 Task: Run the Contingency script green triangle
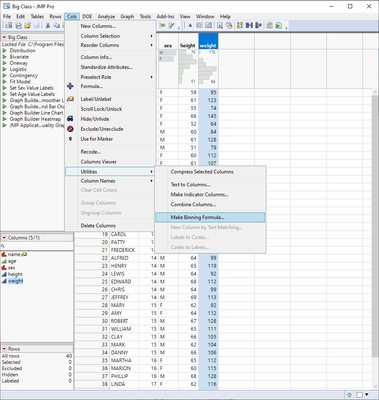point(4,76)
